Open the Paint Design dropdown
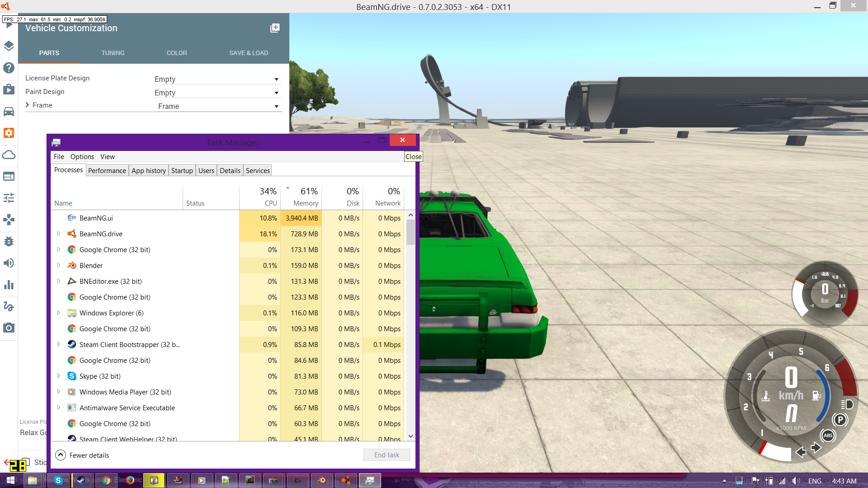Screen dimensions: 868x488 coord(217,93)
